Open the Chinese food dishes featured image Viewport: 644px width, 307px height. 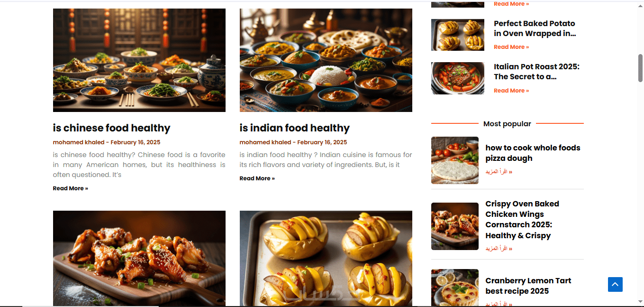tap(139, 60)
